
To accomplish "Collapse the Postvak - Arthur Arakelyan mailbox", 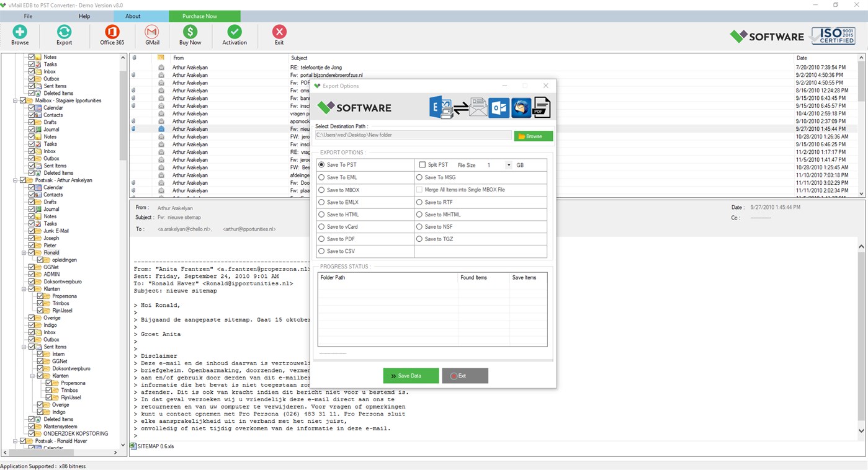I will (x=16, y=180).
